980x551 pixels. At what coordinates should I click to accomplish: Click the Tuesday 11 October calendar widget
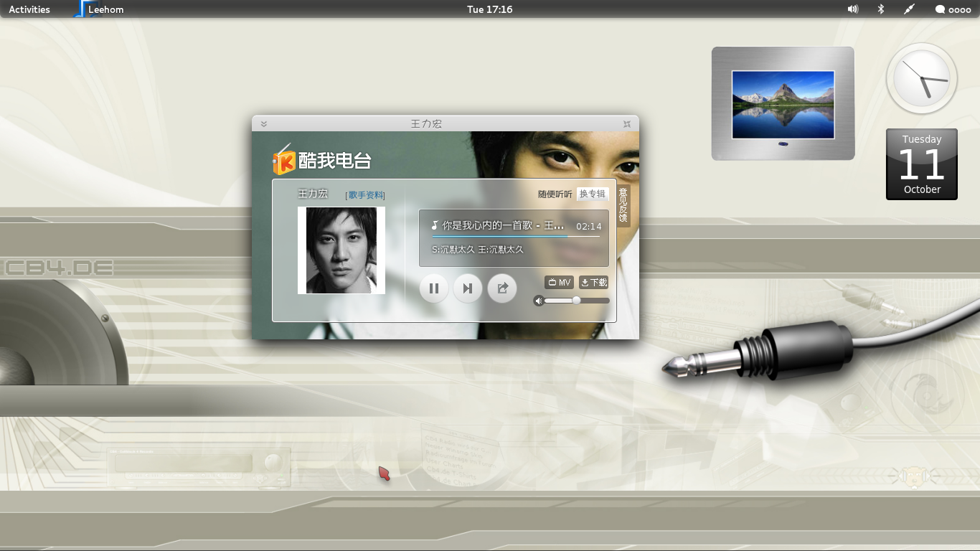pyautogui.click(x=922, y=164)
